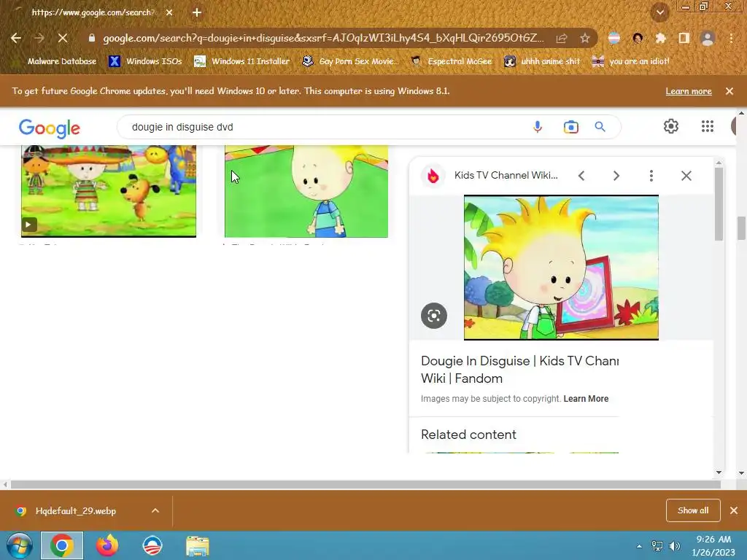Show hidden system tray icons
Viewport: 747px width, 560px height.
pyautogui.click(x=639, y=546)
